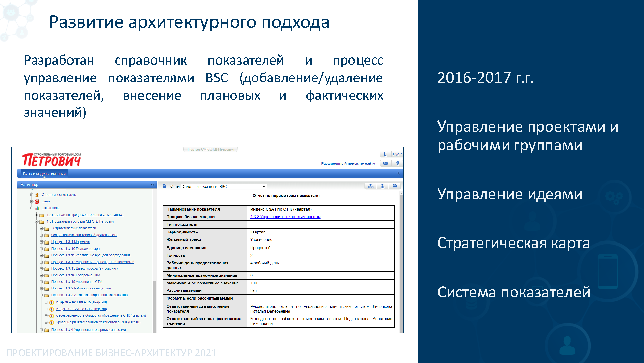Click the folder icon of Процесс 1.3.4
This screenshot has width=644, height=363.
(x=46, y=330)
